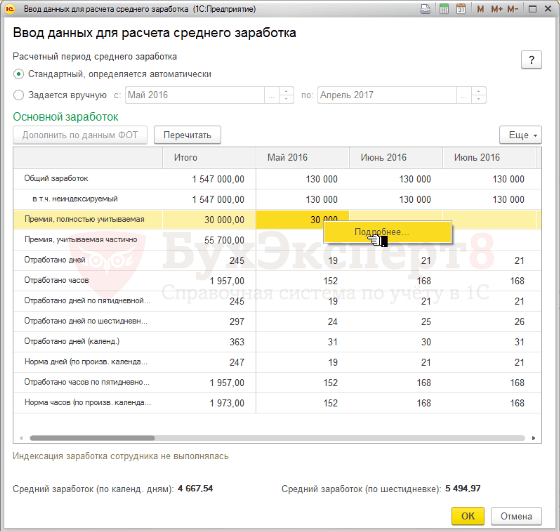Open the calculator icon in title bar

point(444,9)
